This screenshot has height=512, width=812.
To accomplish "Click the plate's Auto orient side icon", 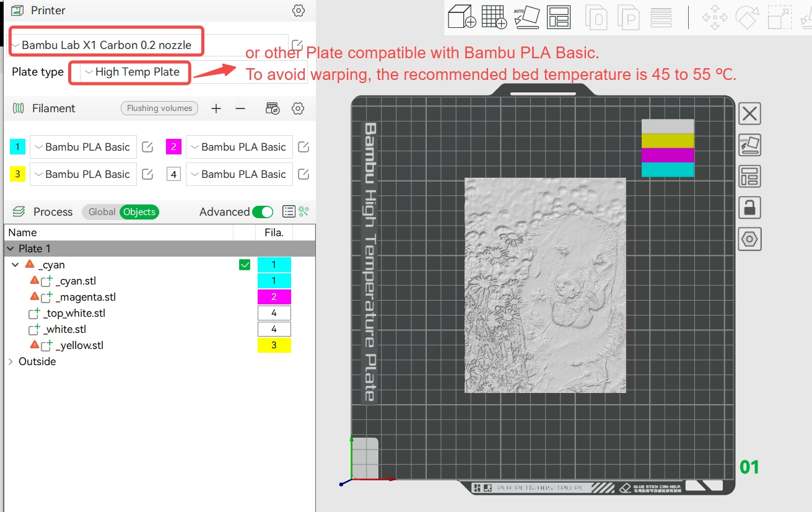I will pyautogui.click(x=749, y=145).
